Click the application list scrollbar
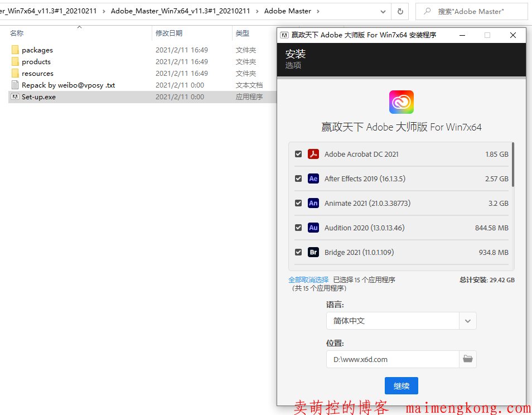 [512, 165]
